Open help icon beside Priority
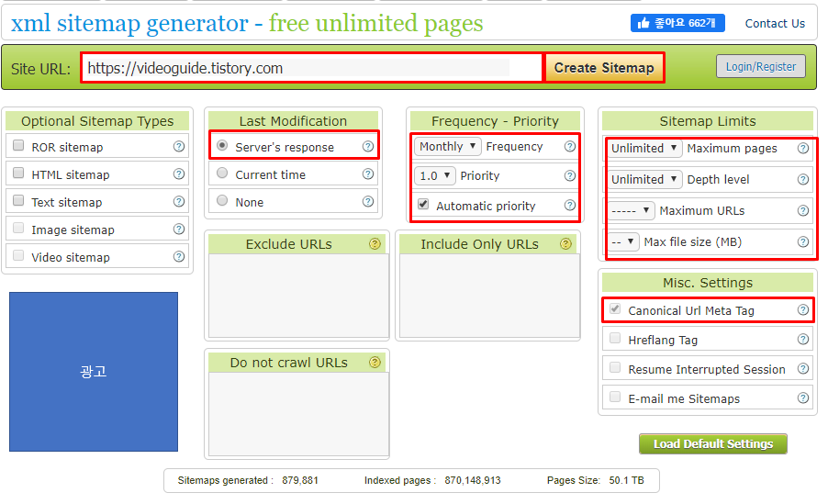Image resolution: width=828 pixels, height=504 pixels. (570, 175)
